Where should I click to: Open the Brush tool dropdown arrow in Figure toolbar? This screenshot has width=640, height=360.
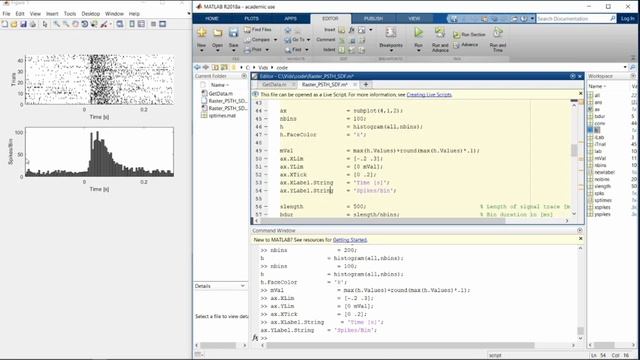pos(110,24)
